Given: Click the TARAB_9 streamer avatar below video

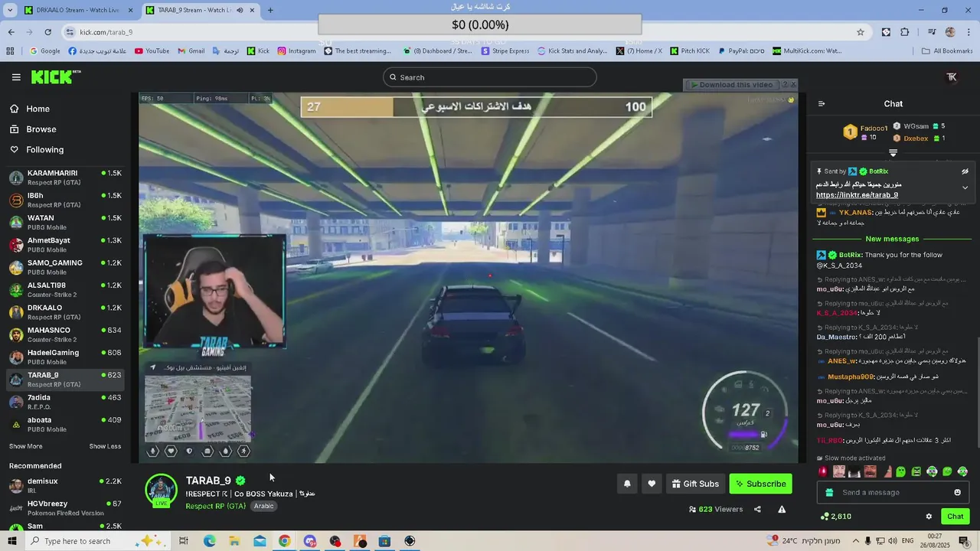Looking at the screenshot, I should 161,490.
